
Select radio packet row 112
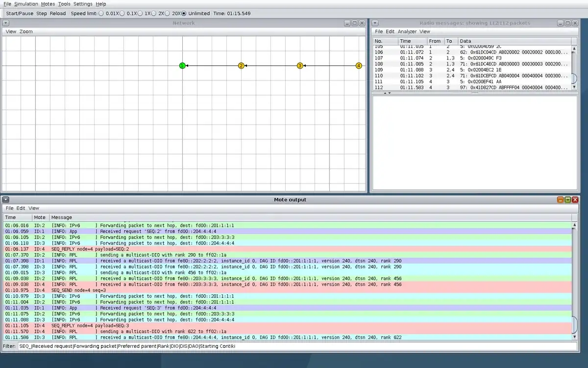tap(472, 87)
